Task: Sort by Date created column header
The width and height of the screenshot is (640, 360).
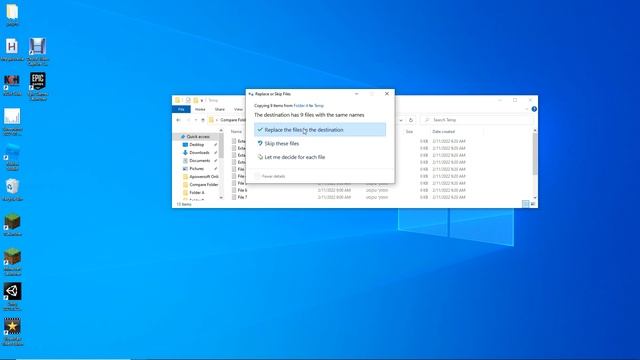Action: pos(444,132)
